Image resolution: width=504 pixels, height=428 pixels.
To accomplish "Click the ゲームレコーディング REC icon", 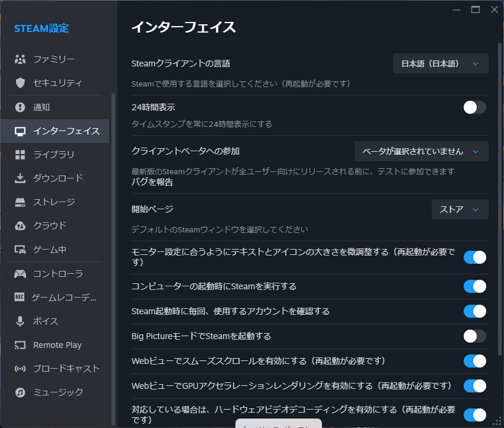I will click(20, 297).
